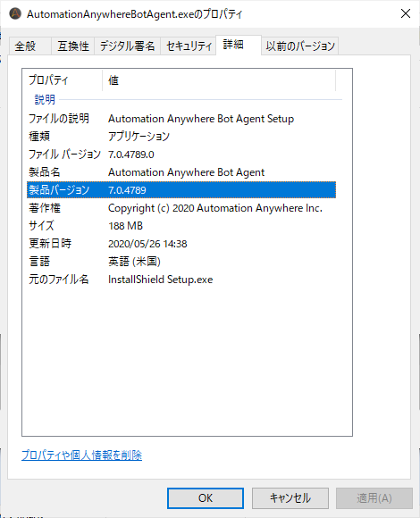Open the 以前のバージョン tab
The width and height of the screenshot is (420, 518).
[x=300, y=46]
